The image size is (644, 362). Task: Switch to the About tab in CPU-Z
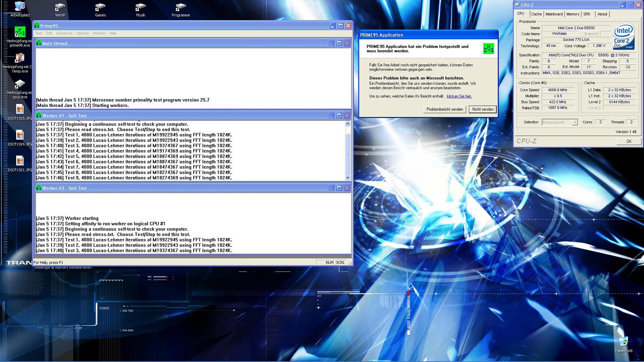(602, 14)
